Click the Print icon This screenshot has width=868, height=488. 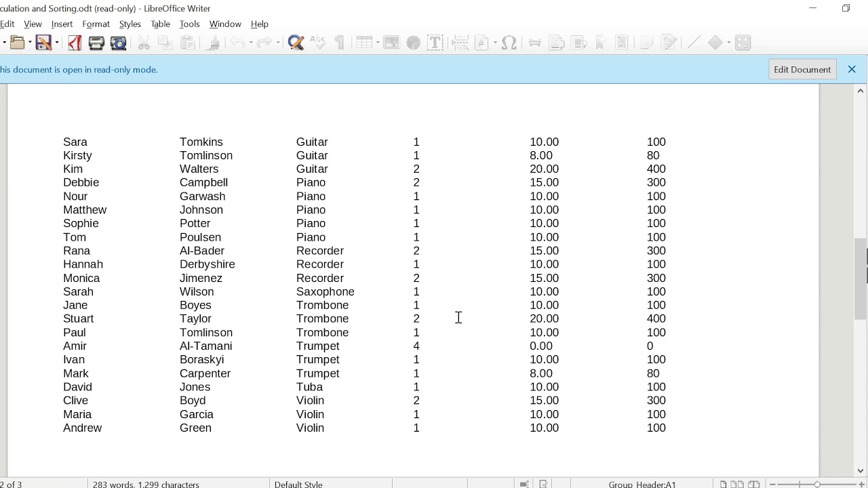tap(96, 43)
